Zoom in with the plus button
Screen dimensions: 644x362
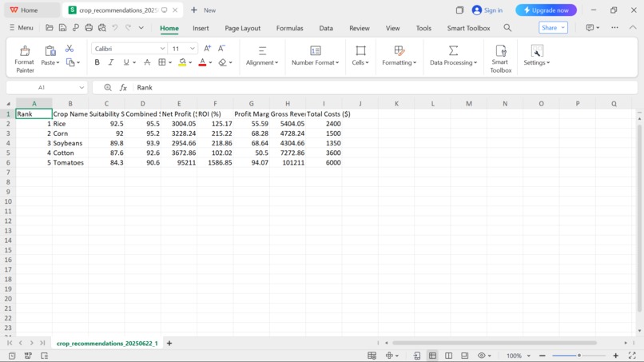tap(616, 356)
